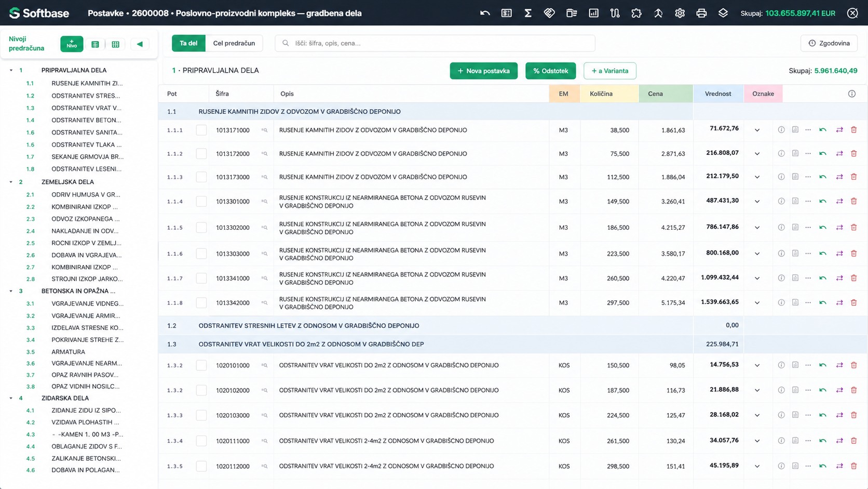Open the Zgodovina history button
This screenshot has width=868, height=489.
829,43
